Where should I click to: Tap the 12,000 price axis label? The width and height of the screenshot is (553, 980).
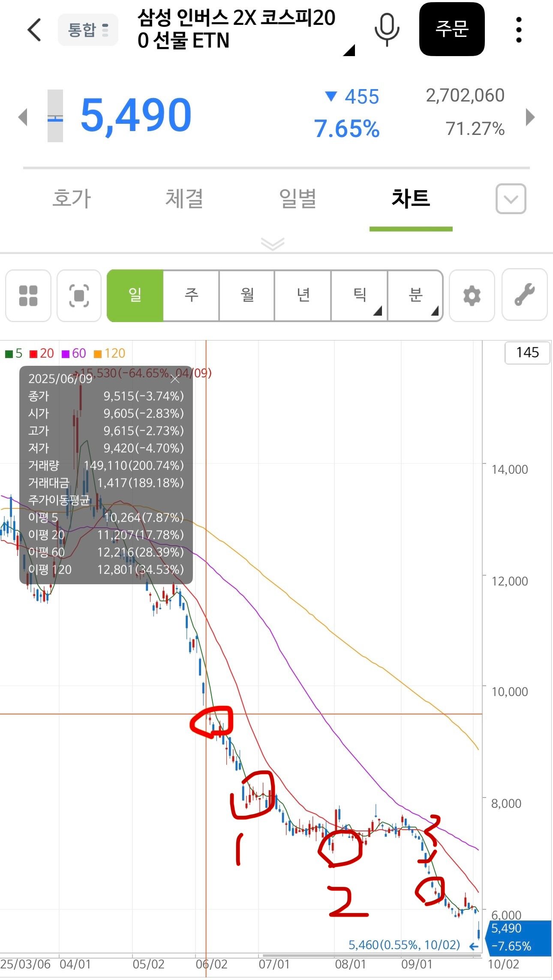pos(510,581)
